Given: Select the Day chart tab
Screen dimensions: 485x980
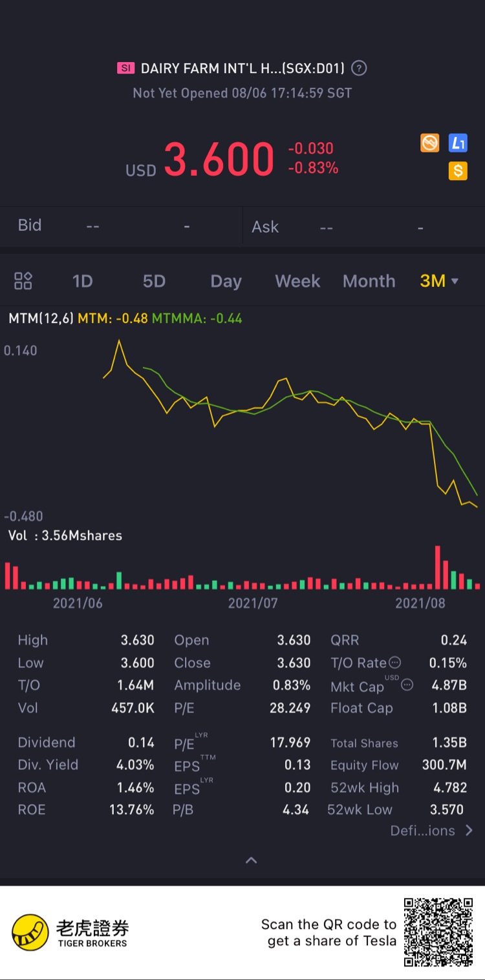Looking at the screenshot, I should 226,282.
